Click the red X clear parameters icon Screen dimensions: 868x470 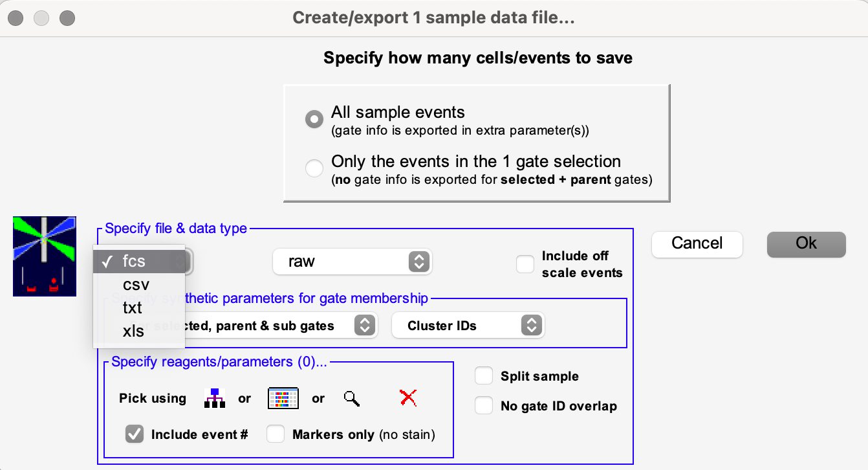408,398
